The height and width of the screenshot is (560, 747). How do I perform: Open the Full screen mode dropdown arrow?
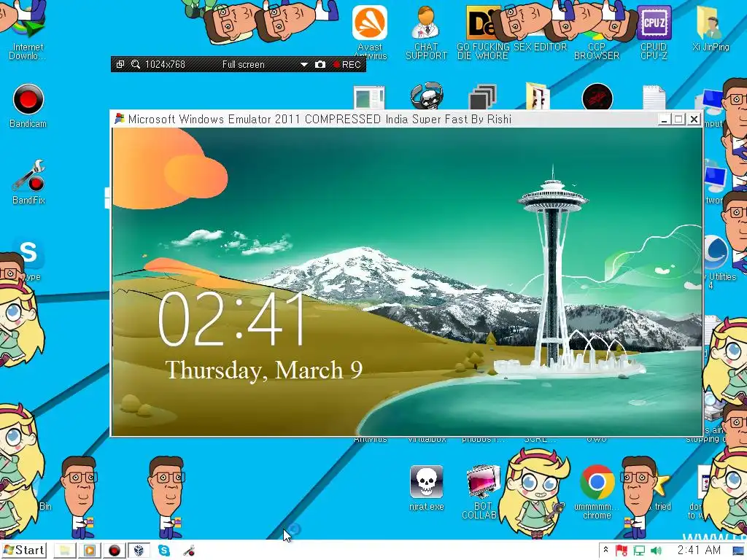point(303,65)
